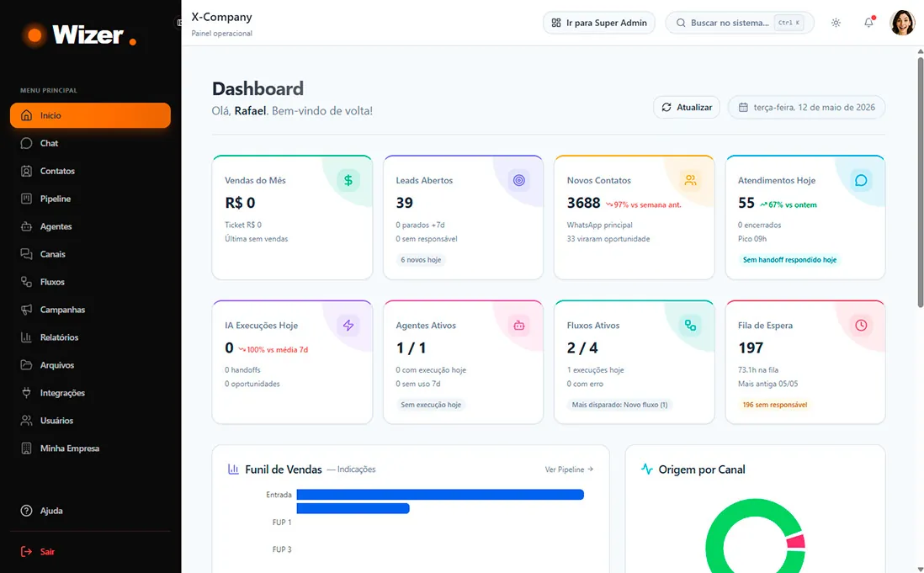This screenshot has height=573, width=924.
Task: Click the Atualizar refresh button
Action: coord(687,107)
